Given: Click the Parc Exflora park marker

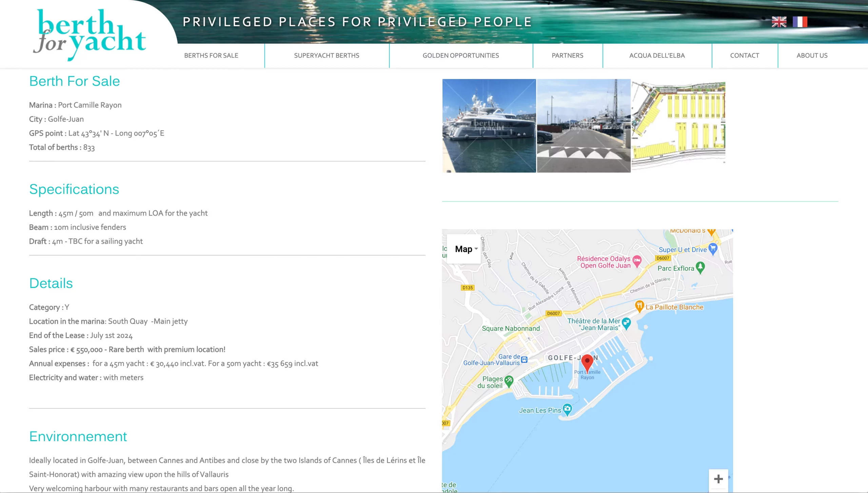Looking at the screenshot, I should (x=700, y=267).
